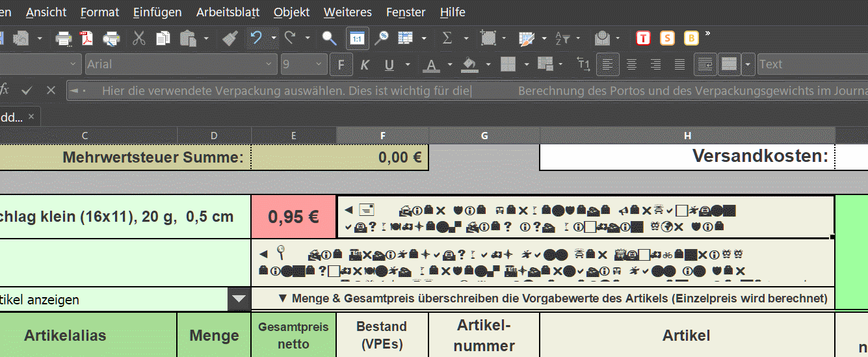Viewport: 868px width, 357px height.
Task: Align text right
Action: [x=655, y=64]
